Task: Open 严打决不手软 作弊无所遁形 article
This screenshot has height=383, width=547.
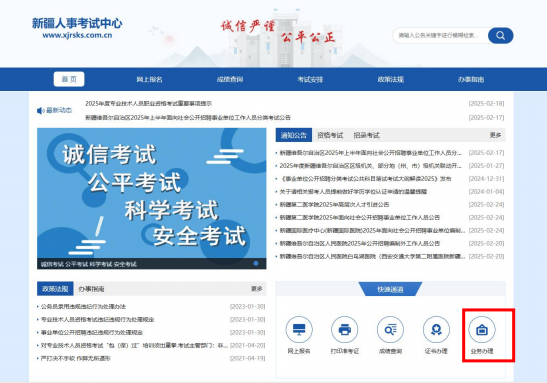Action: 75,358
